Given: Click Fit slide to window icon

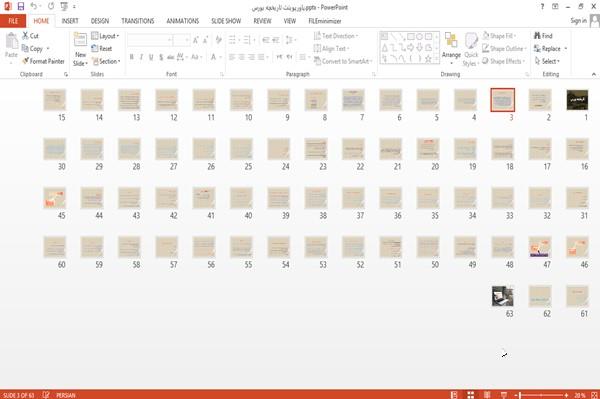Looking at the screenshot, I should [x=594, y=395].
